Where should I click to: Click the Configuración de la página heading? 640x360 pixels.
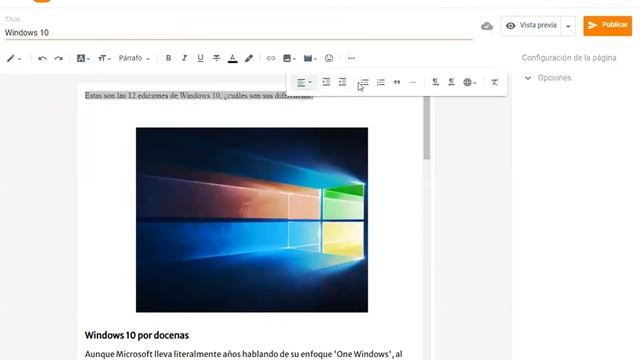(x=569, y=58)
